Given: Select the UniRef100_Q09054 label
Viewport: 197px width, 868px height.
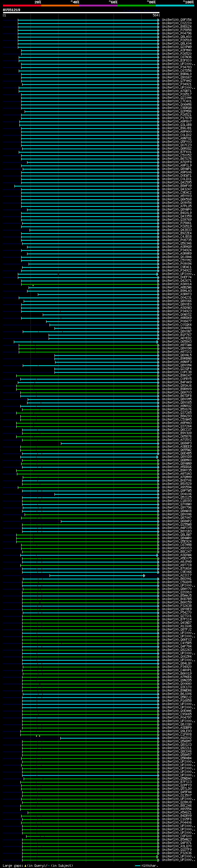Looking at the screenshot, I should point(177,203).
